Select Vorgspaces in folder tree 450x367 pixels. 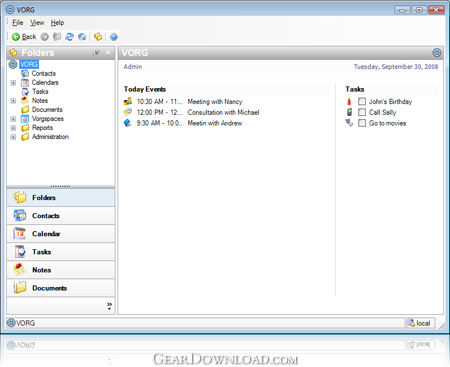(48, 119)
